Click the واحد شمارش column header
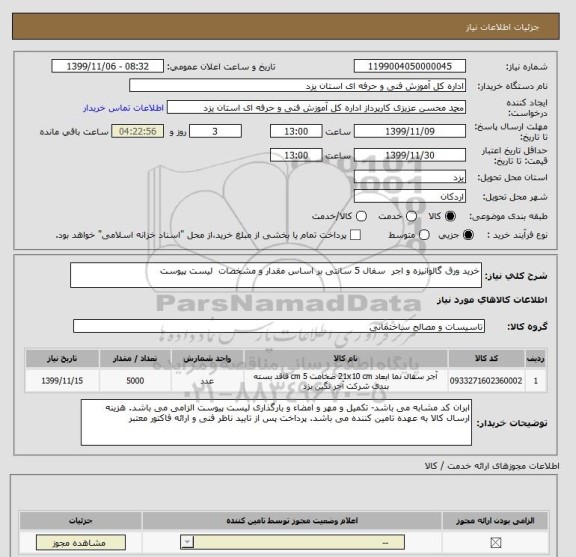 [207, 358]
